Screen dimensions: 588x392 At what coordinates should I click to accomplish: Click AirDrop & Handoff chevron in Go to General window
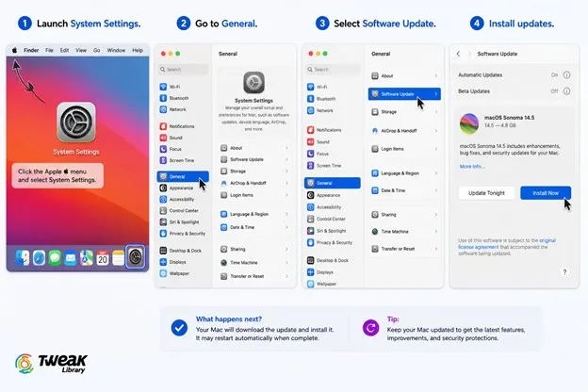click(x=286, y=183)
